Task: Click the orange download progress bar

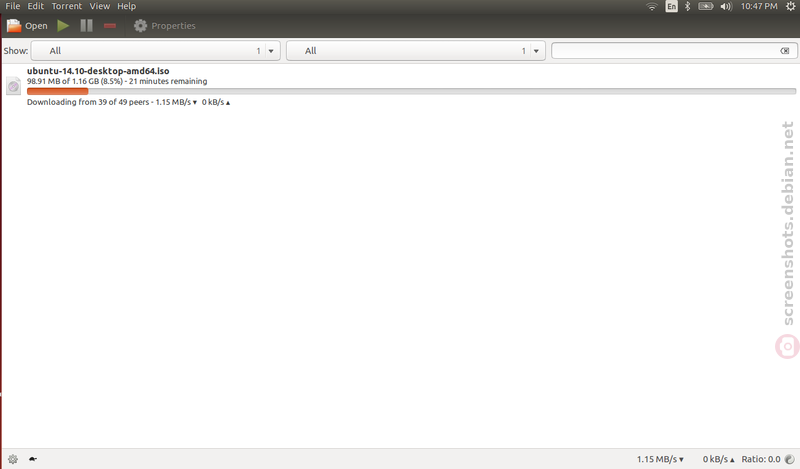Action: pos(57,91)
